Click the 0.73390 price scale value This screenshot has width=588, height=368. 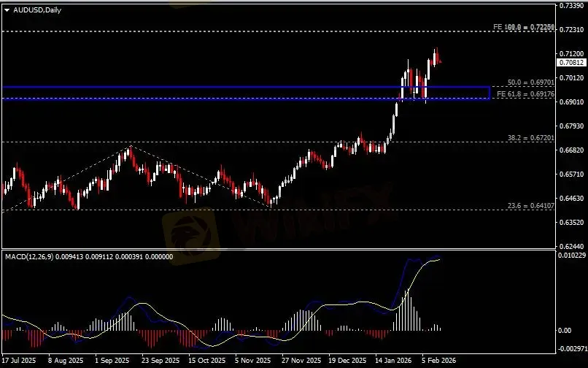[x=572, y=6]
